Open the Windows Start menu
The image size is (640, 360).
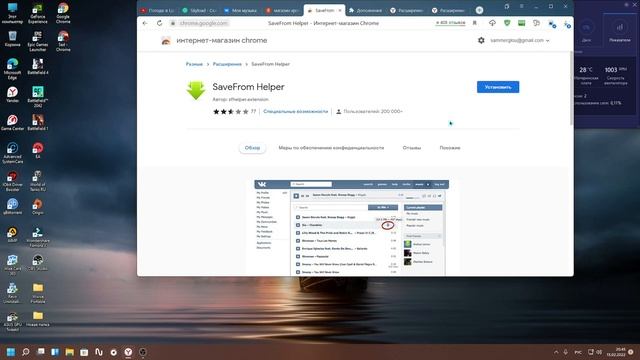[x=11, y=352]
